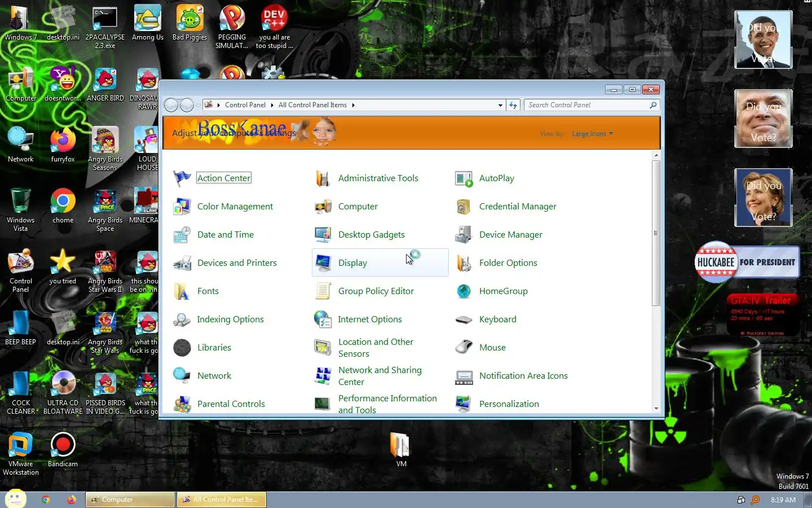812x508 pixels.
Task: Select the Windows 7 desktop icon
Action: click(21, 23)
